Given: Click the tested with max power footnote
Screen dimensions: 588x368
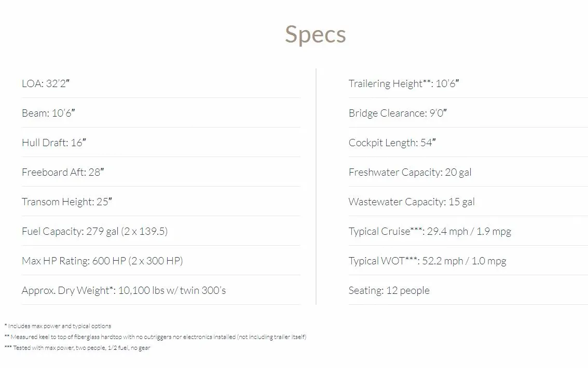Looking at the screenshot, I should (77, 348).
